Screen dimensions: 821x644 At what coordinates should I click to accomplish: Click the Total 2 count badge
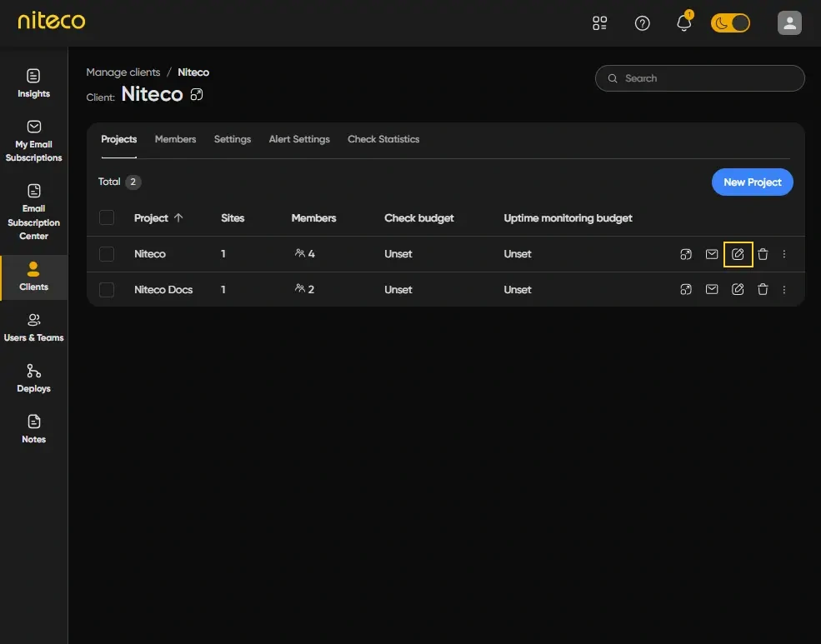coord(133,182)
